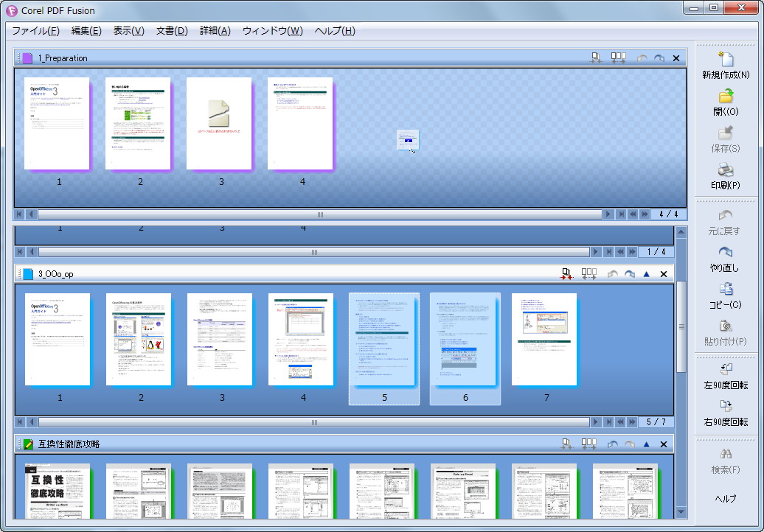Viewport: 764px width, 532px height.
Task: Click single-page view icon in 3_OOo_op header
Action: (566, 274)
